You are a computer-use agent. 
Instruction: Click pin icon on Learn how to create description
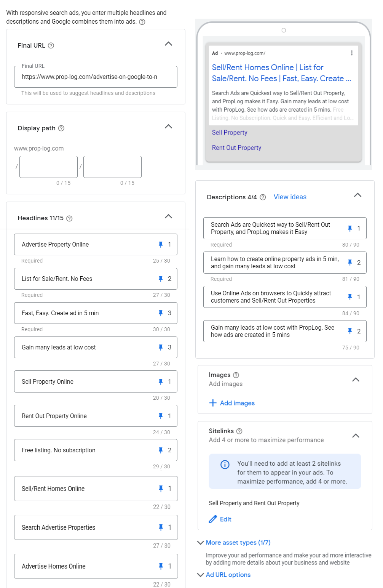click(x=350, y=263)
